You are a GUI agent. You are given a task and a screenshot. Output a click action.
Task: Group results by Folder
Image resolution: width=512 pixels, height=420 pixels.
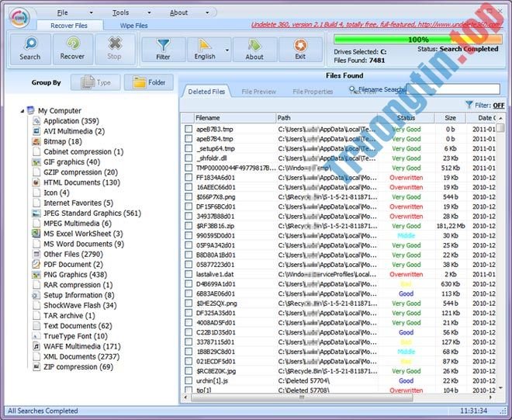point(149,82)
